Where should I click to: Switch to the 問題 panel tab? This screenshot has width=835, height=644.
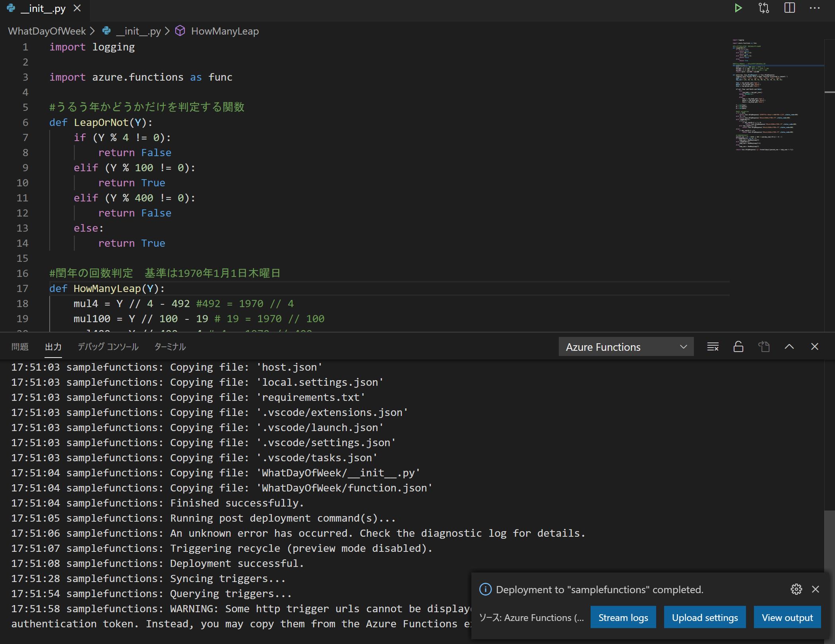[20, 347]
